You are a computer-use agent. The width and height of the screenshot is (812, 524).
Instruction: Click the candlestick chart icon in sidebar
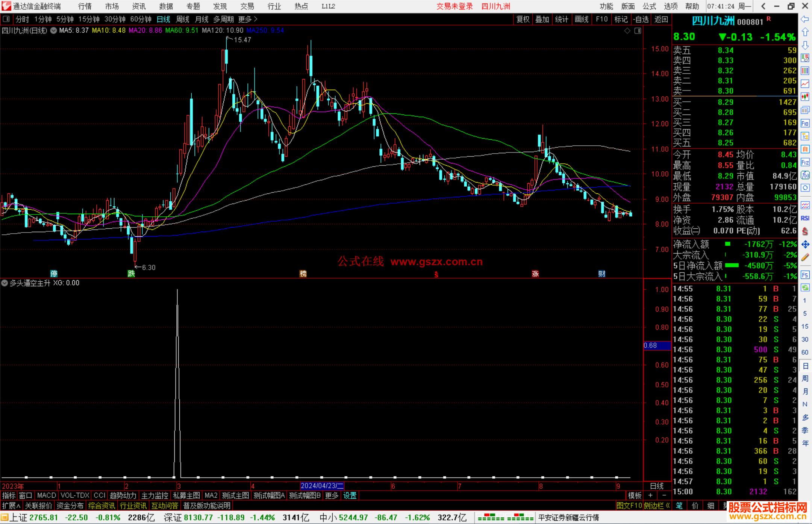point(805,97)
